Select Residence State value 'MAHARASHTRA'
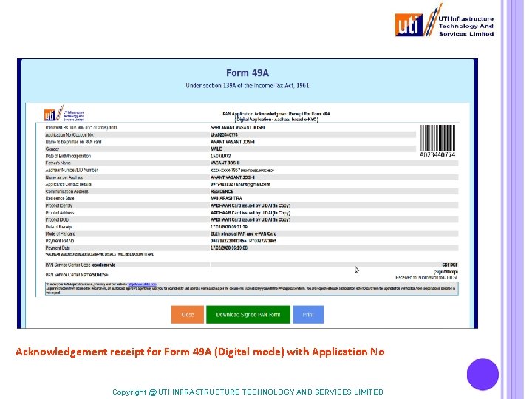532x399 pixels. pyautogui.click(x=226, y=199)
